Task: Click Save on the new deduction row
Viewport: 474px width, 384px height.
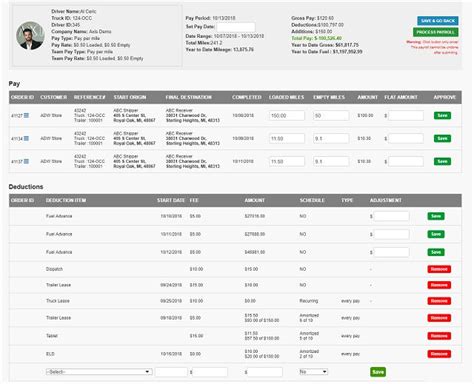Action: click(x=378, y=372)
